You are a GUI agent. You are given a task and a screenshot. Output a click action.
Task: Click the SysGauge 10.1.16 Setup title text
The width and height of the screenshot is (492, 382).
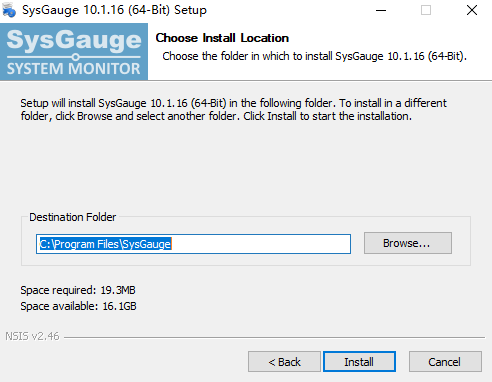point(114,10)
